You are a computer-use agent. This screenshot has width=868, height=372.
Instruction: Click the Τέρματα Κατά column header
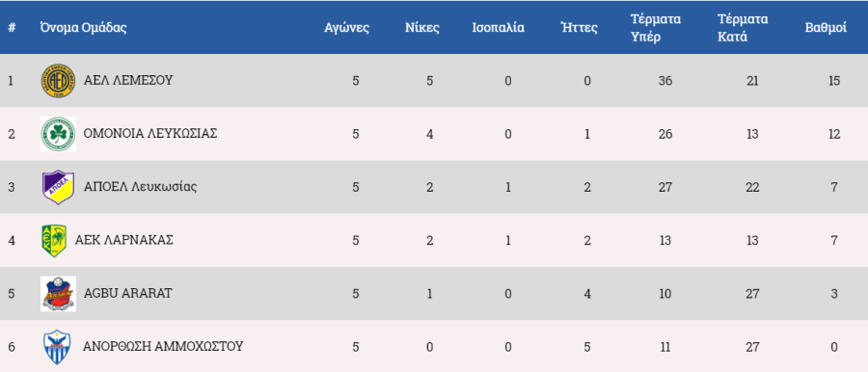point(743,28)
